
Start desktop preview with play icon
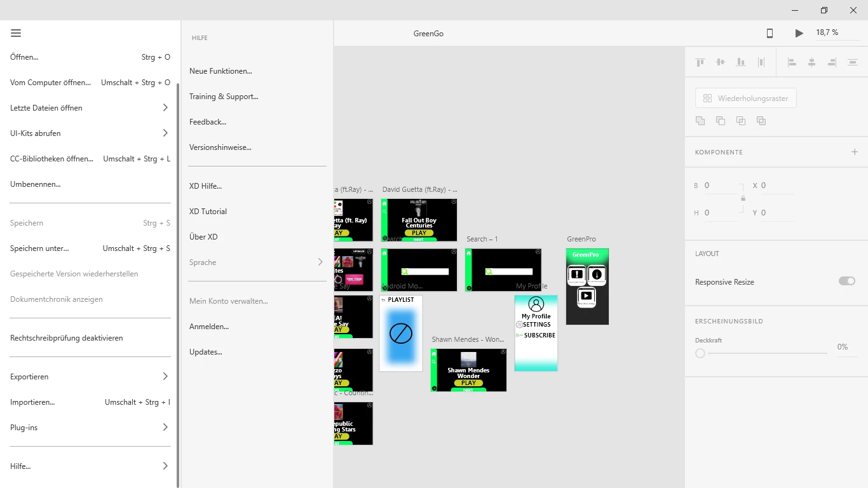799,33
